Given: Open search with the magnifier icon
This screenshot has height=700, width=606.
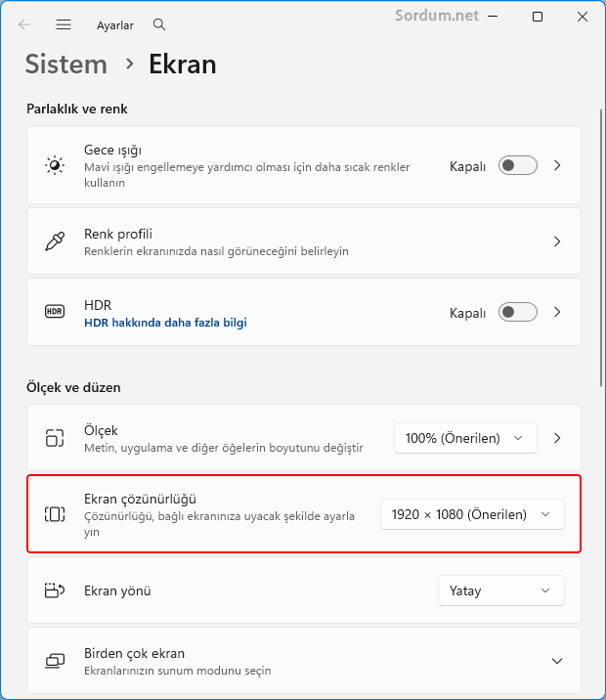Looking at the screenshot, I should pyautogui.click(x=159, y=24).
